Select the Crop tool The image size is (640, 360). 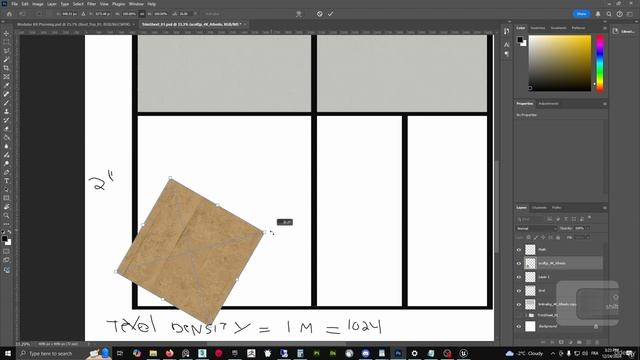6,68
